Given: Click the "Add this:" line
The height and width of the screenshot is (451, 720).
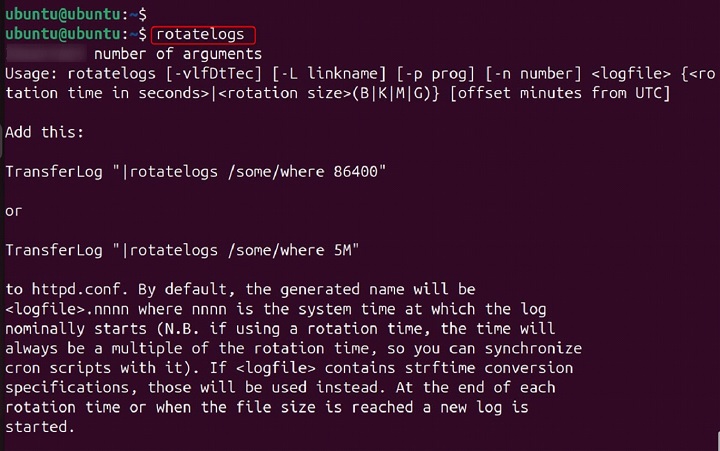Looking at the screenshot, I should pyautogui.click(x=43, y=132).
